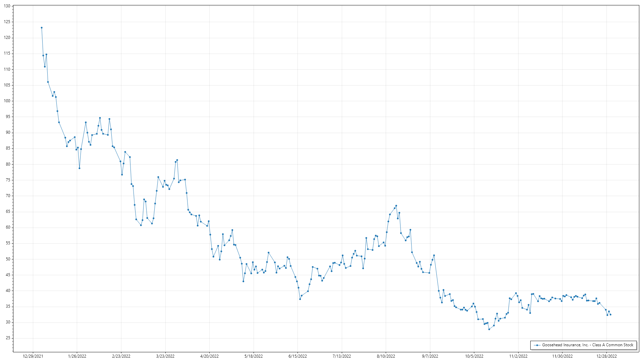
Task: Click the 50 y-axis value label
Action: [8, 259]
